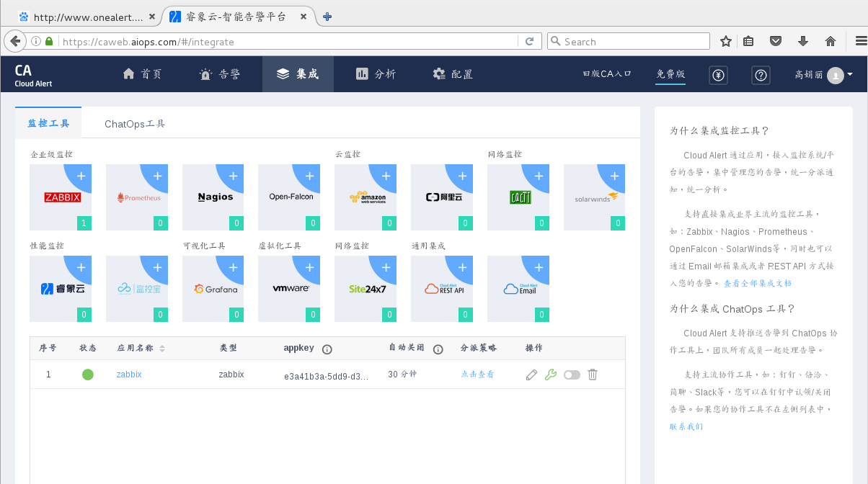
Task: Open the browser downloads arrow
Action: pyautogui.click(x=802, y=41)
